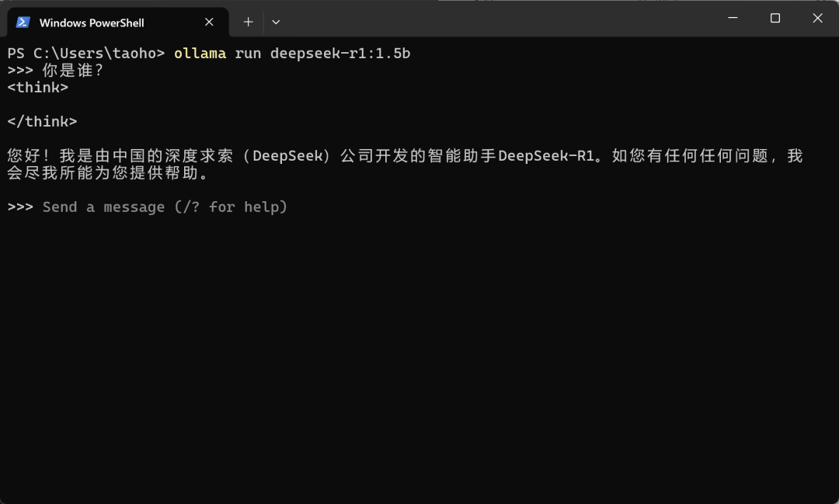Image resolution: width=839 pixels, height=504 pixels.
Task: Click the PowerShell icon in the tab
Action: coord(23,22)
